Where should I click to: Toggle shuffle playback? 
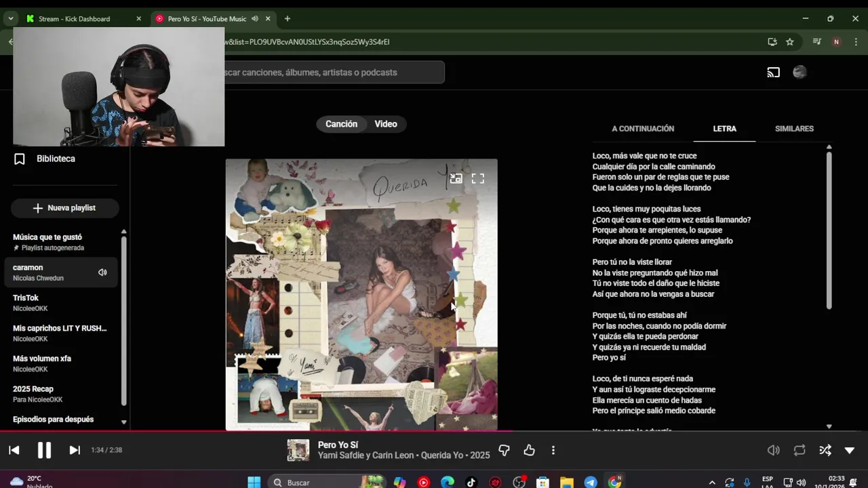[x=825, y=450]
